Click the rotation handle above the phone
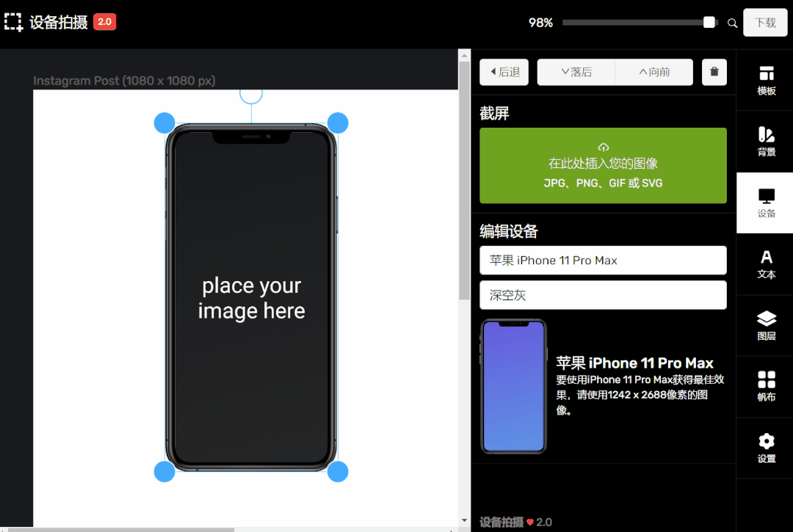793x532 pixels. (x=251, y=94)
